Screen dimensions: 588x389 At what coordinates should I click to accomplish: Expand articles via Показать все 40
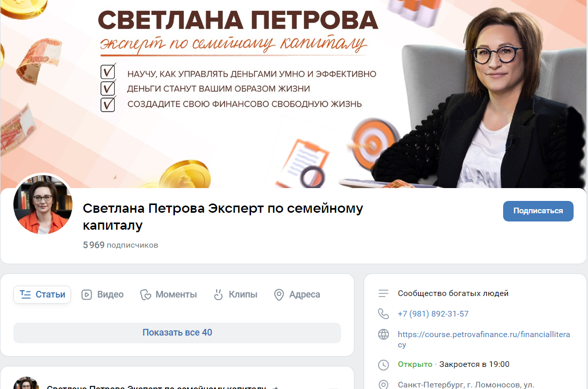pyautogui.click(x=177, y=333)
